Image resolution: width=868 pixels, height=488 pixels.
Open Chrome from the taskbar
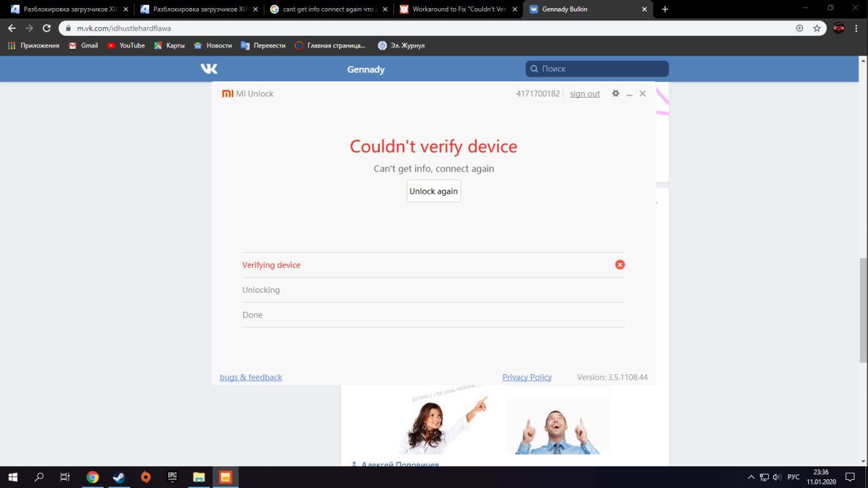92,477
